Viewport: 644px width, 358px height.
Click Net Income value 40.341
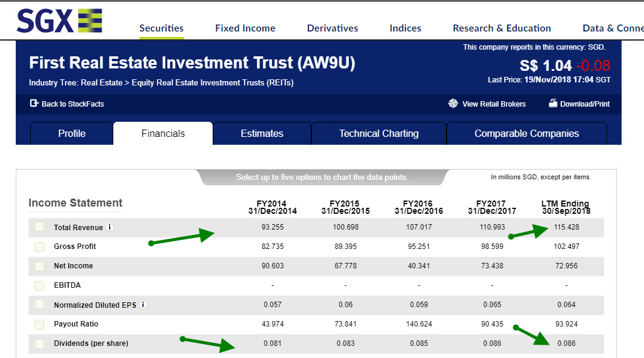click(x=419, y=266)
